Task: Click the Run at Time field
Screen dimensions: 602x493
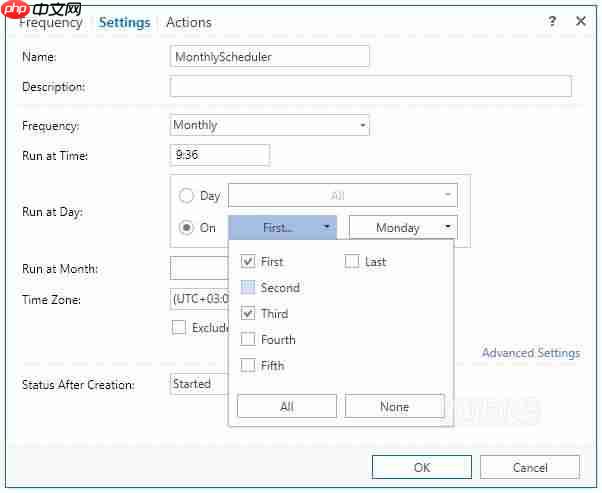Action: click(x=220, y=155)
